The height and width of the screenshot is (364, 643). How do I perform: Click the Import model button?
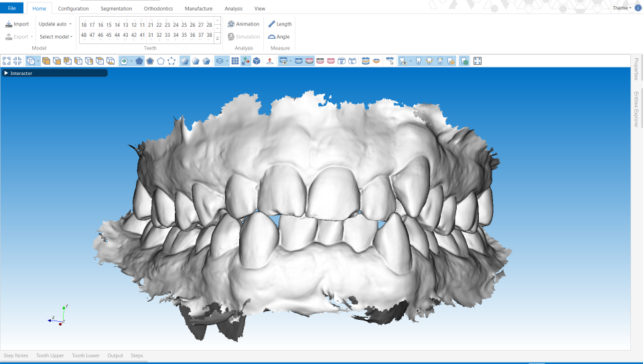[x=17, y=24]
